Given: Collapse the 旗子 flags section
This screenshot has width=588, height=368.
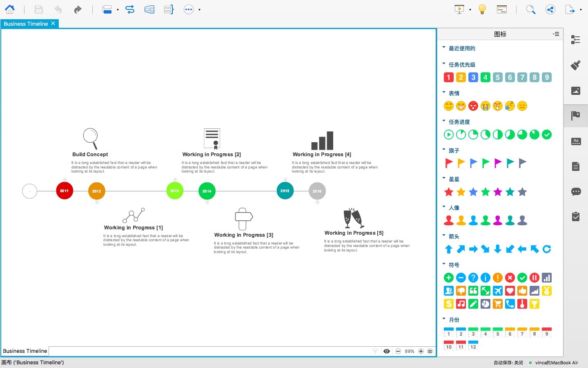Looking at the screenshot, I should [444, 150].
